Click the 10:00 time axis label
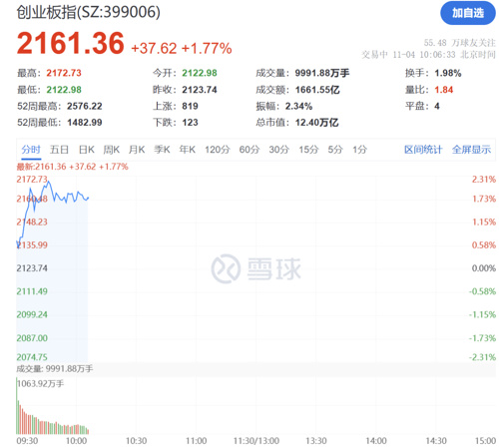 pos(76,441)
